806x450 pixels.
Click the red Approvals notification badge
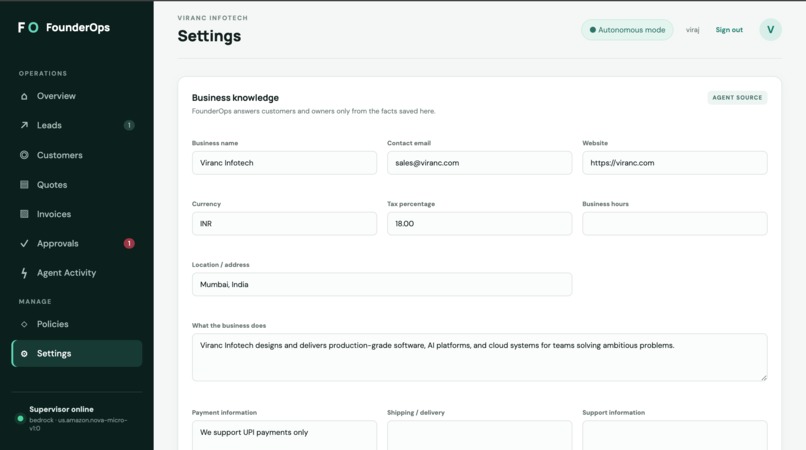pos(129,243)
